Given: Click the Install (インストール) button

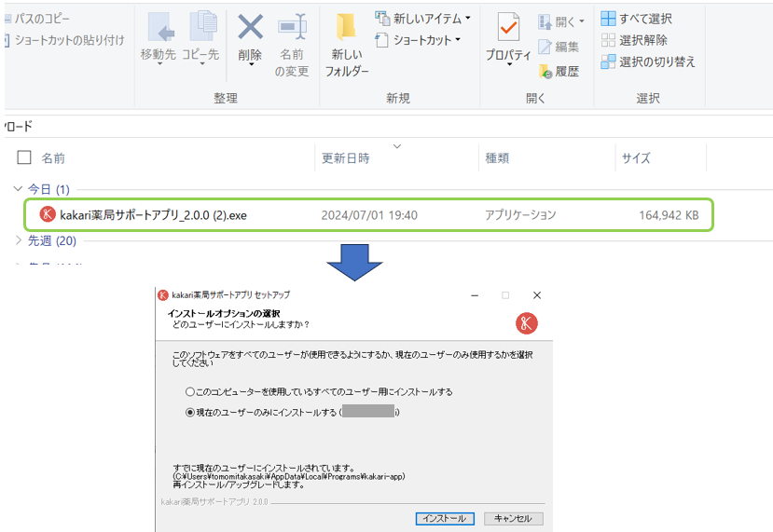Looking at the screenshot, I should [445, 518].
